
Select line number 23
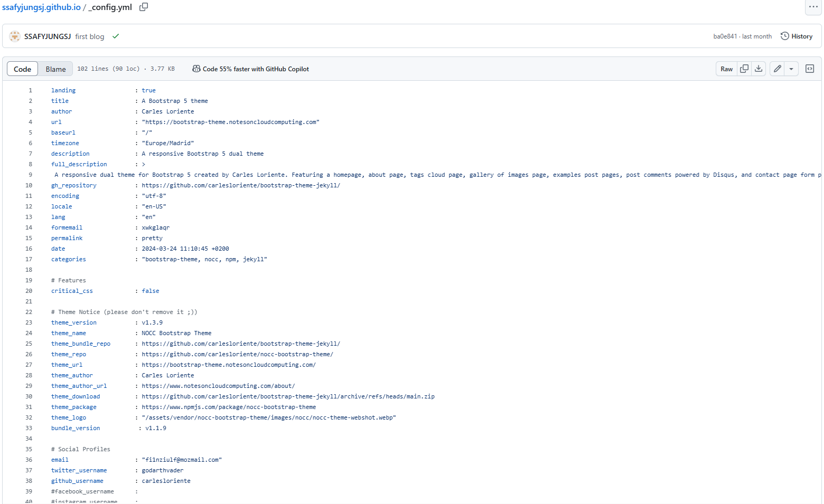tap(29, 322)
